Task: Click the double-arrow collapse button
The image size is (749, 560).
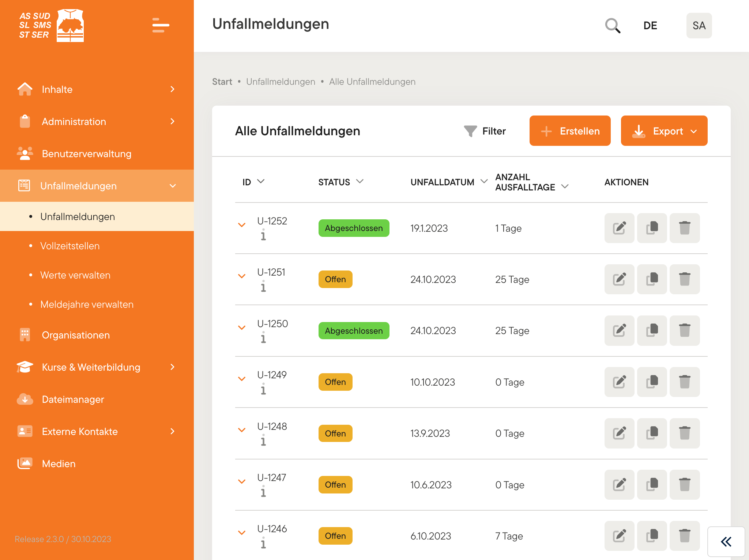Action: tap(726, 541)
